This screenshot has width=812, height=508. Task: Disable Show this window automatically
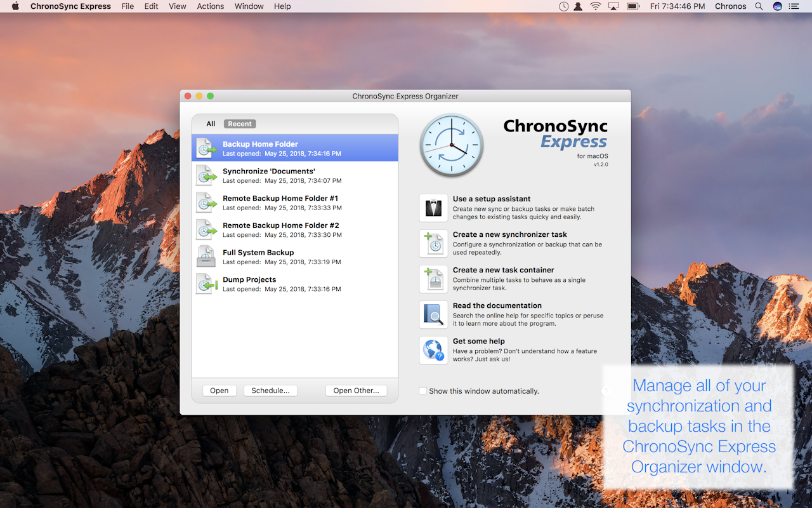[422, 391]
